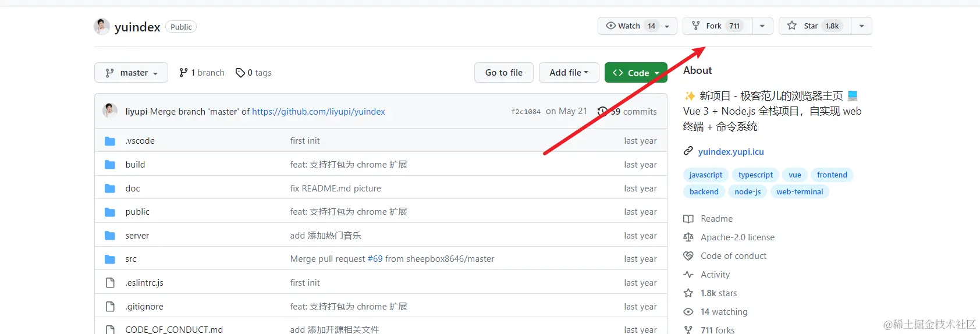The width and height of the screenshot is (980, 334).
Task: Open pull request #69 link
Action: pyautogui.click(x=375, y=259)
